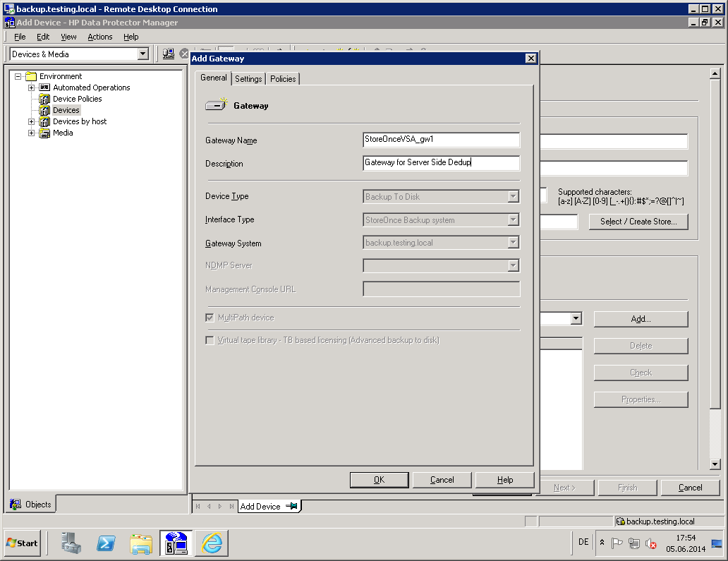Click the Gateway Name input field
This screenshot has height=561, width=728.
tap(441, 139)
